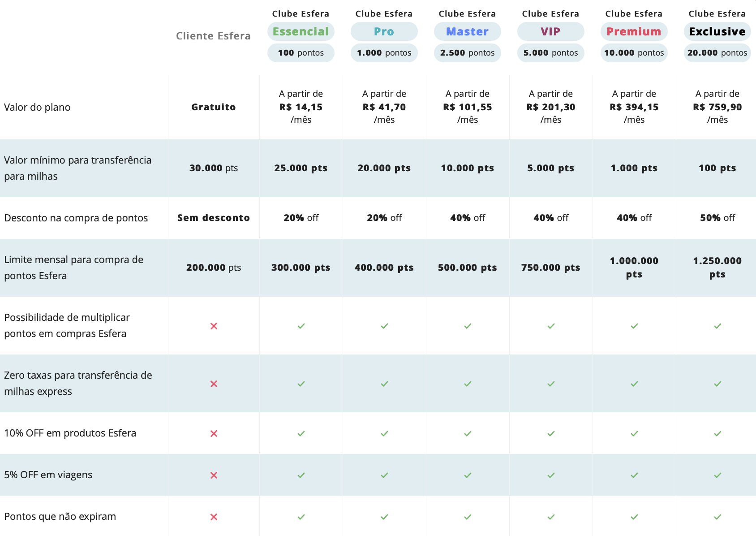Click the '100 pts' cell
756x536 pixels.
point(717,168)
